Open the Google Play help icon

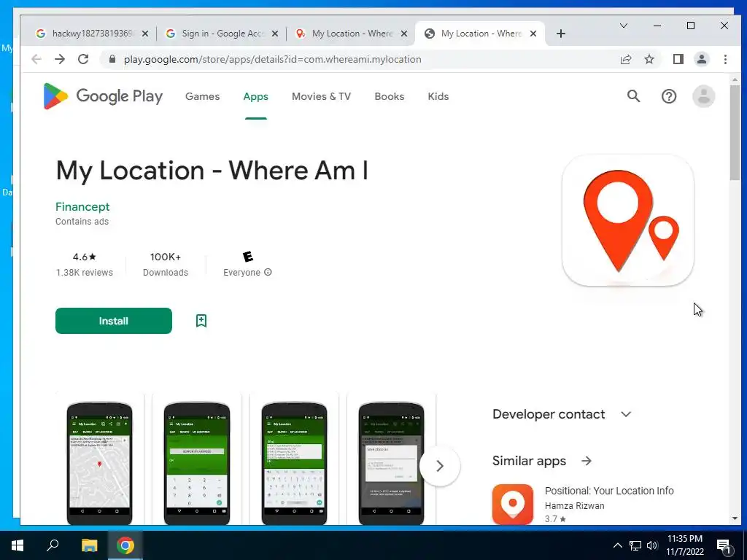click(x=669, y=96)
